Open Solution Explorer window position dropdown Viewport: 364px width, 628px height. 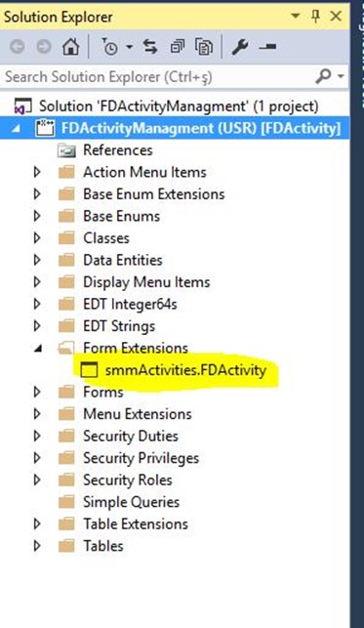296,17
